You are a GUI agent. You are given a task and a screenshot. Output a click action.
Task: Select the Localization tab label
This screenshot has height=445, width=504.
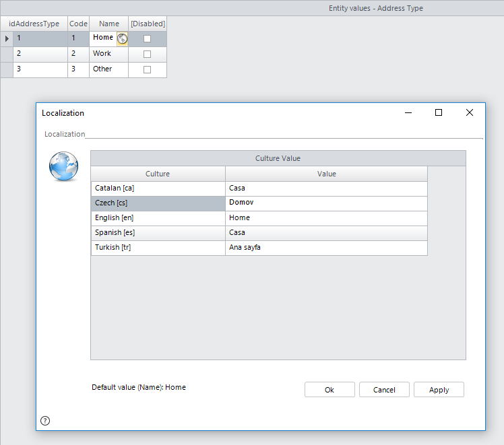65,134
